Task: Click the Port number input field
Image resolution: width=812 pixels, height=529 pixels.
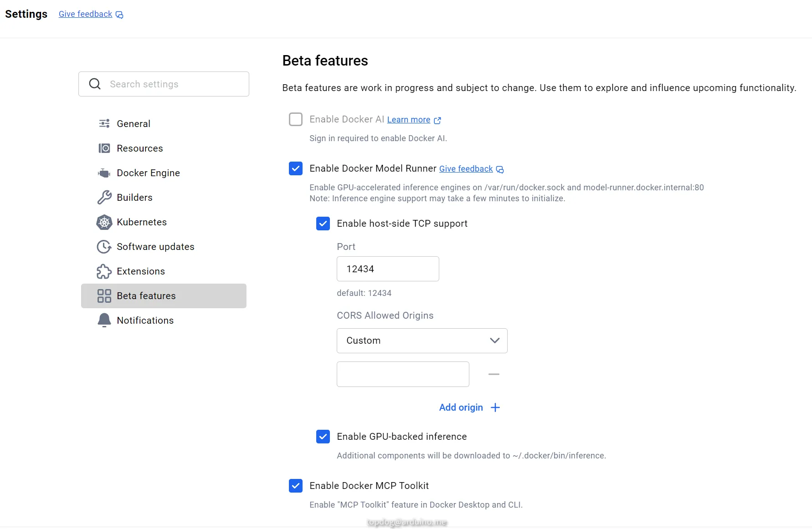Action: click(387, 269)
